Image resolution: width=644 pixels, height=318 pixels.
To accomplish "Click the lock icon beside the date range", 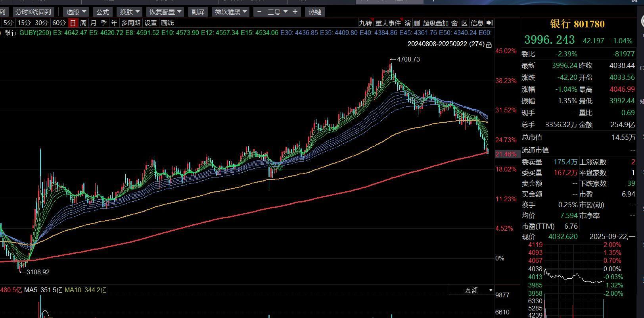I will 489,44.
